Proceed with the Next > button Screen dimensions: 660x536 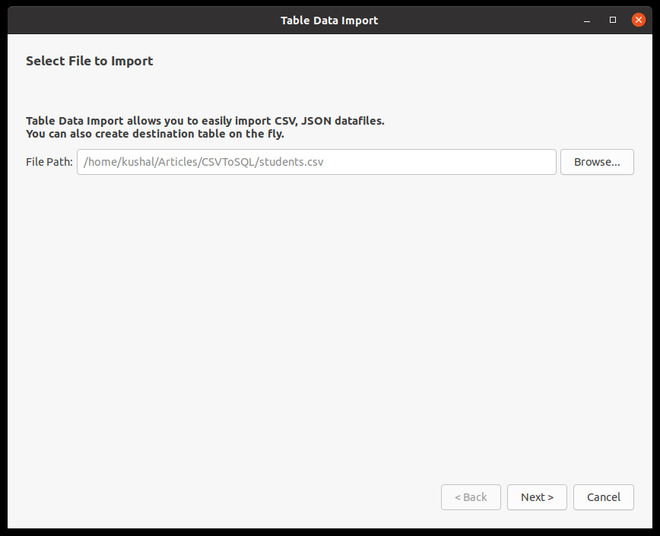click(x=537, y=497)
